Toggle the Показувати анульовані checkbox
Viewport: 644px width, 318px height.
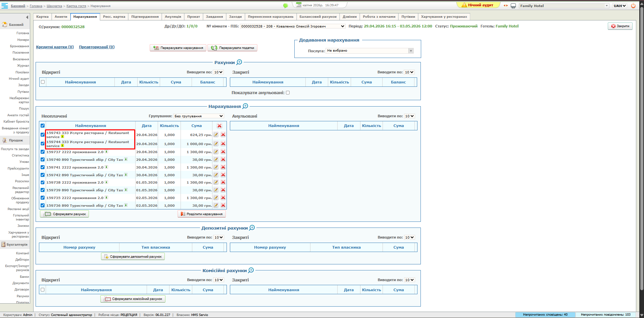pos(288,93)
